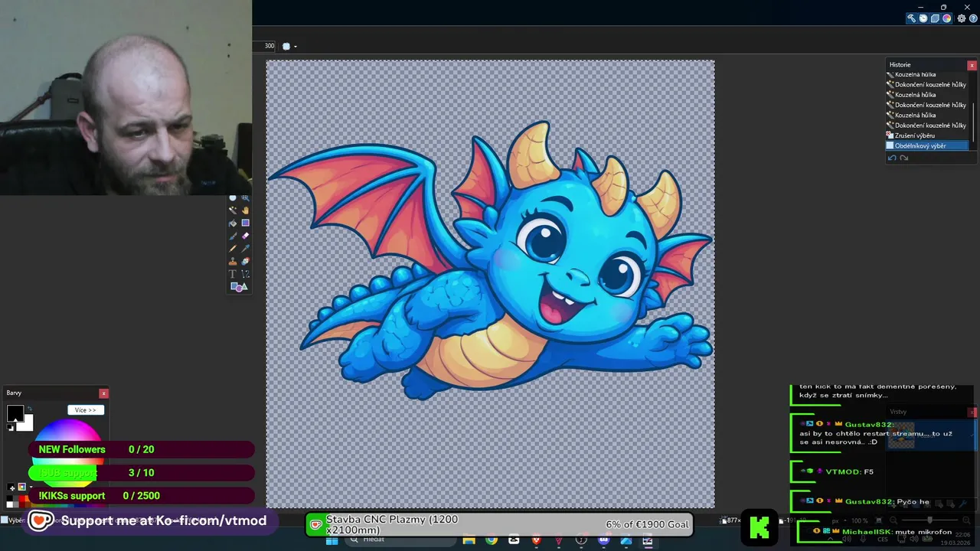Open the Help question mark menu
This screenshot has width=980, height=551.
[x=973, y=18]
